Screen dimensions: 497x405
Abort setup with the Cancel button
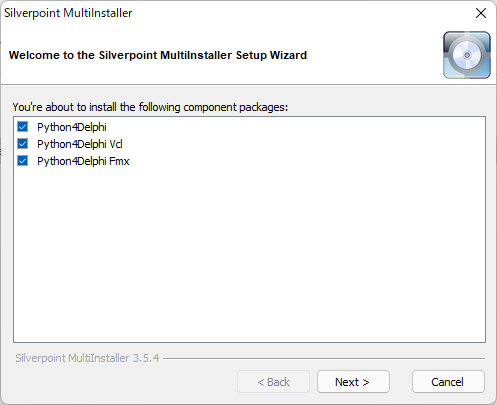tap(448, 382)
